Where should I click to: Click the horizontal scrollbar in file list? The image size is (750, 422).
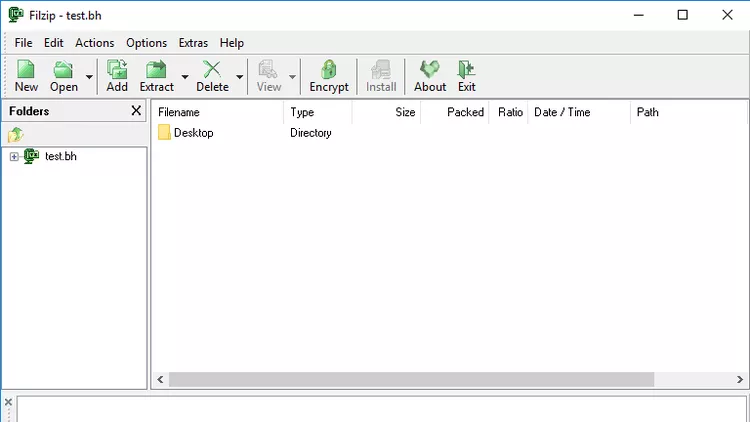(410, 380)
